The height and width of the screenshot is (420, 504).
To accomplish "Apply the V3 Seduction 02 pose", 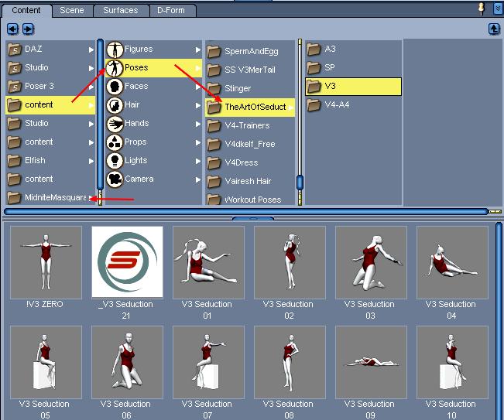I will [290, 262].
